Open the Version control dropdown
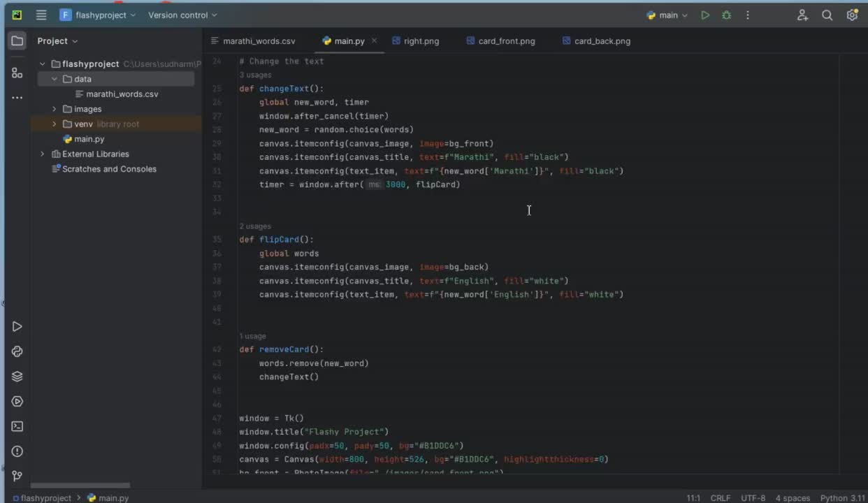Image resolution: width=868 pixels, height=503 pixels. 182,15
